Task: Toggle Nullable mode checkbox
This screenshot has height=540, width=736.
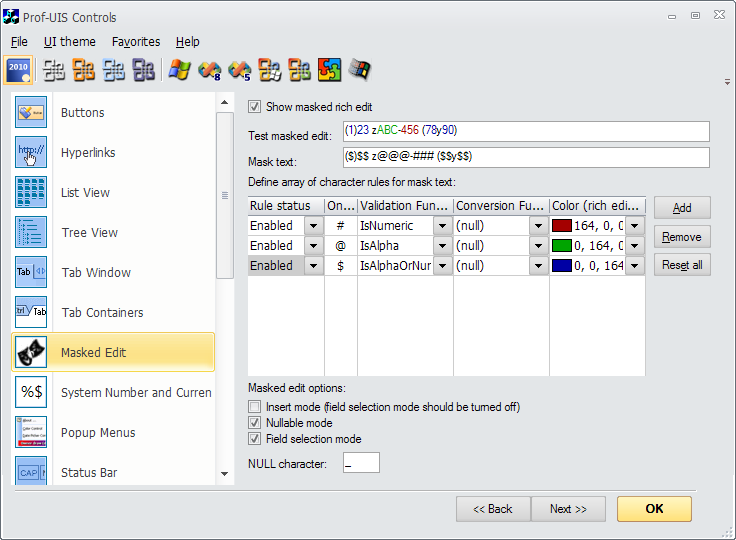Action: [x=254, y=423]
